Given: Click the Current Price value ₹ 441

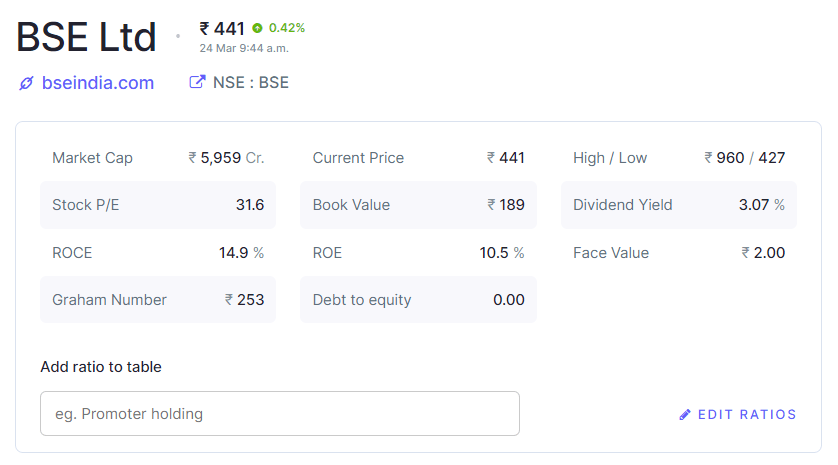Looking at the screenshot, I should (506, 158).
